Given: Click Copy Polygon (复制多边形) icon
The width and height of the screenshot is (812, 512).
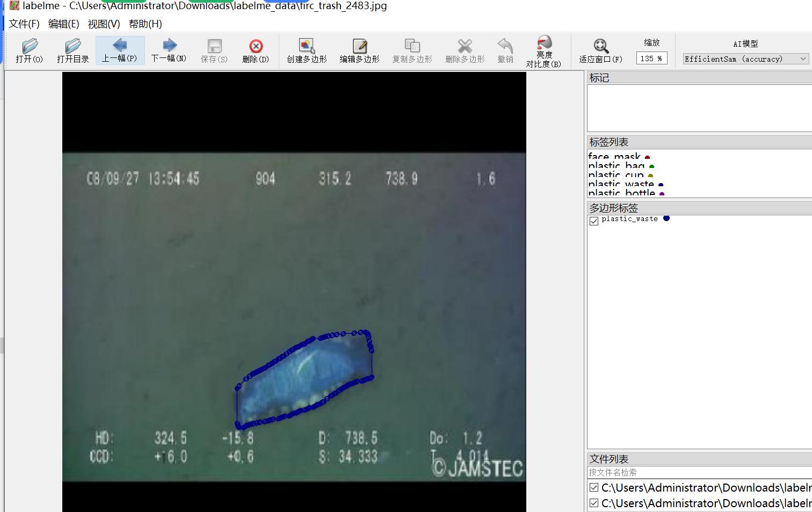Looking at the screenshot, I should click(412, 51).
